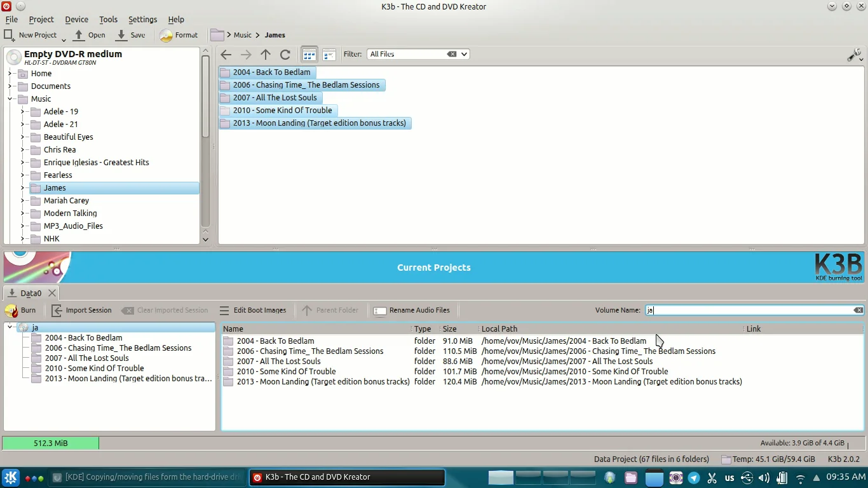Click the Open project toolbar button
The height and width of the screenshot is (488, 868).
[90, 35]
